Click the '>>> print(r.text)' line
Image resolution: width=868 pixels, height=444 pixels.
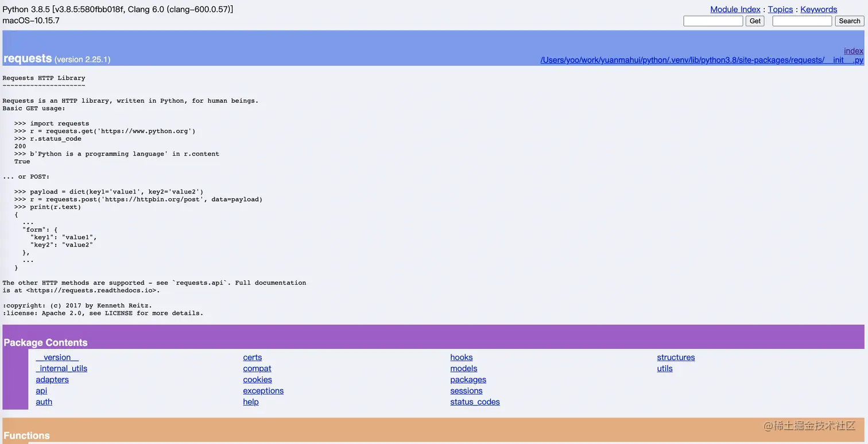48,207
